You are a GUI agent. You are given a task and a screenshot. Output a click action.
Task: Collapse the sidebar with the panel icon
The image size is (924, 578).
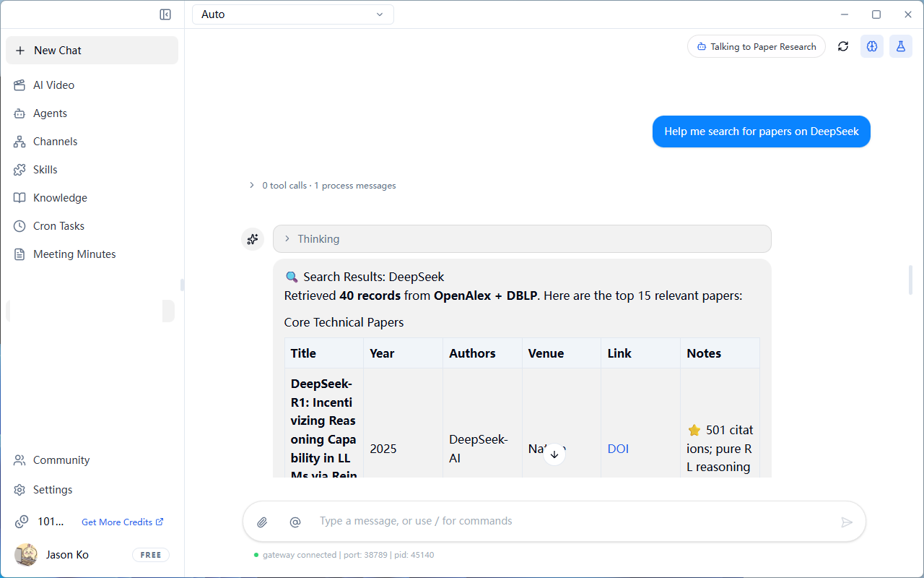coord(165,14)
